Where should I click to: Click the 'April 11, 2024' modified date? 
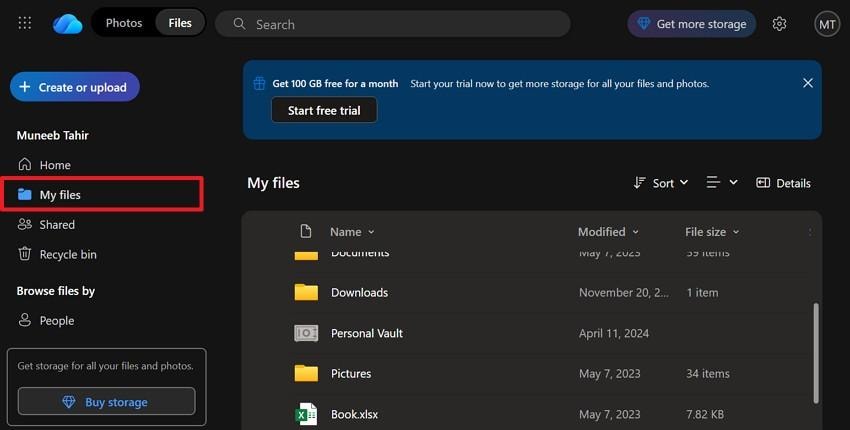pos(614,333)
